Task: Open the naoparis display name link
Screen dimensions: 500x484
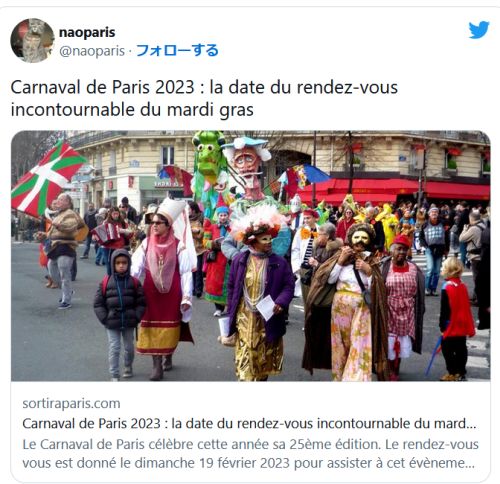Action: (x=87, y=32)
